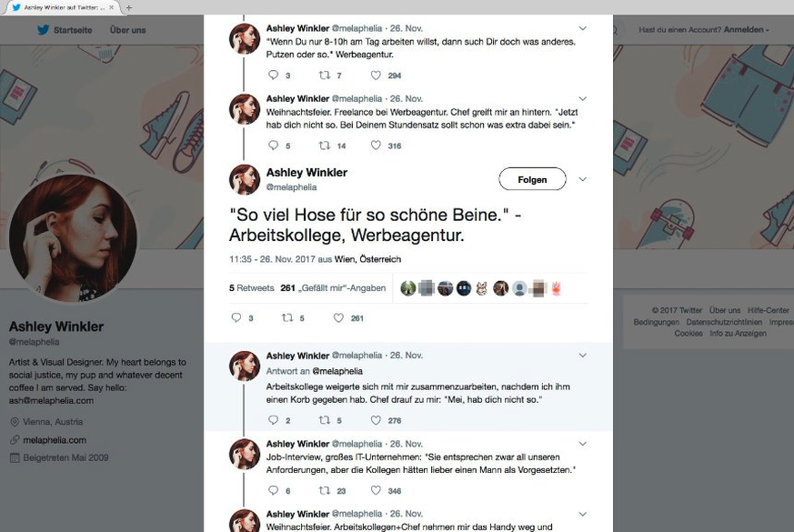Reply to the "Arbeitskollege weigerte sich" tweet

coord(273,420)
